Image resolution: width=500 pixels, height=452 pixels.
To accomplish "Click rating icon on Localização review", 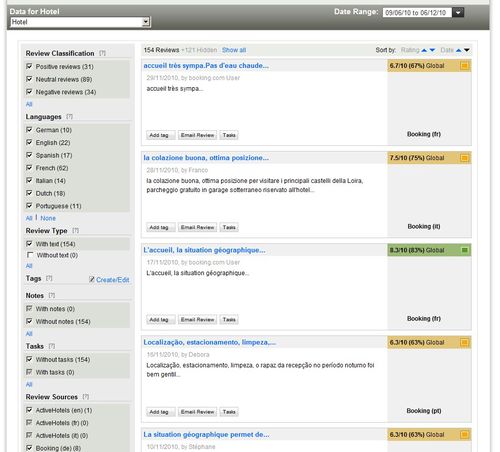I will (464, 342).
